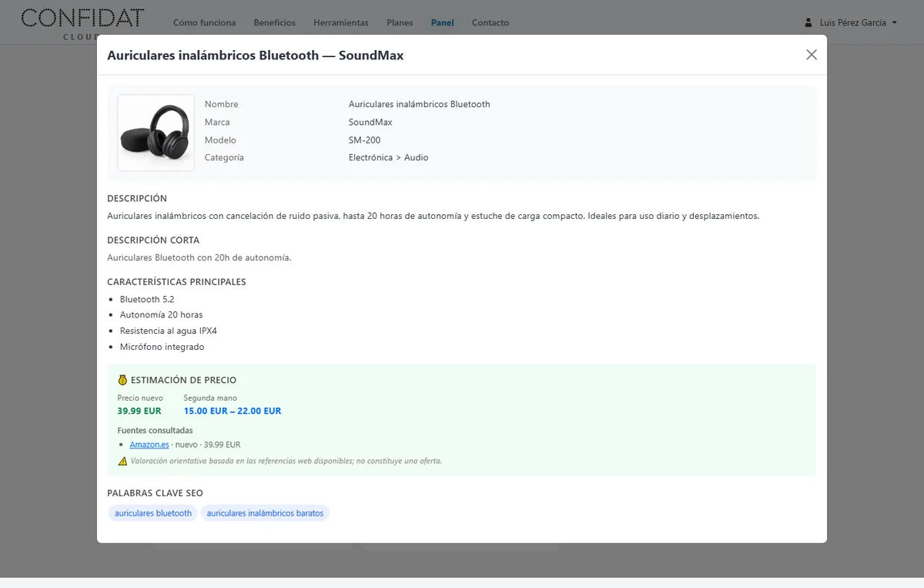Click the Confidat Cloud logo
This screenshot has width=924, height=588.
(x=82, y=23)
